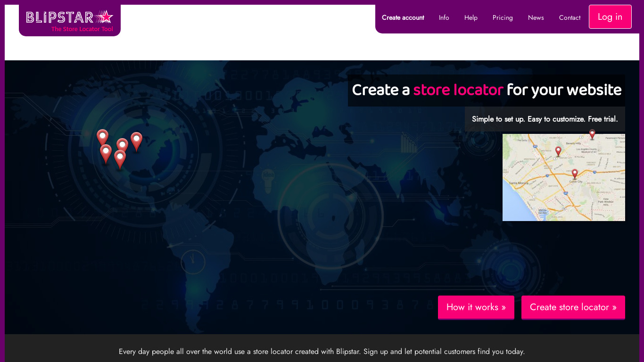Click the Log in button

click(x=610, y=17)
